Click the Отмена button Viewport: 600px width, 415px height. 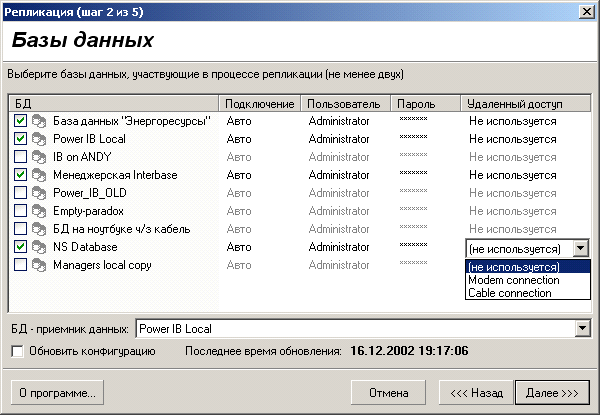pyautogui.click(x=388, y=392)
